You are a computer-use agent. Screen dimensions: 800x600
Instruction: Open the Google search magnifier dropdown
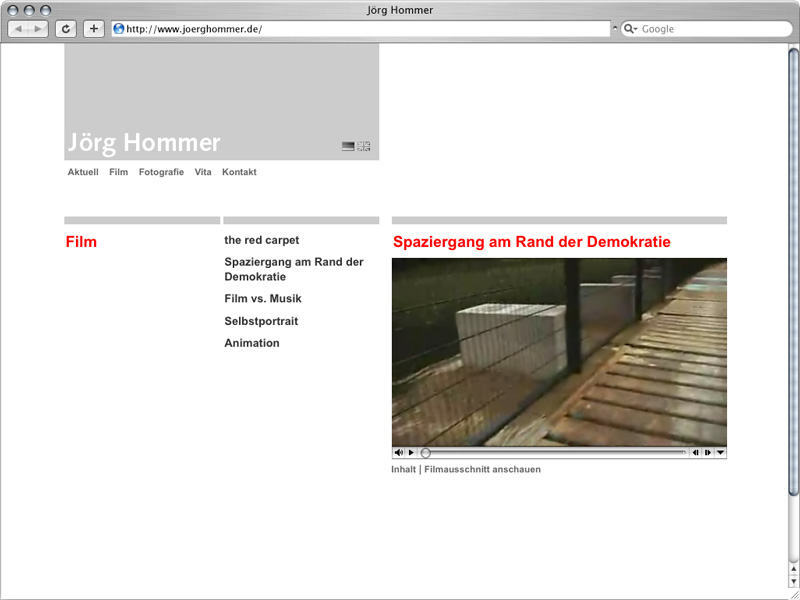(631, 29)
